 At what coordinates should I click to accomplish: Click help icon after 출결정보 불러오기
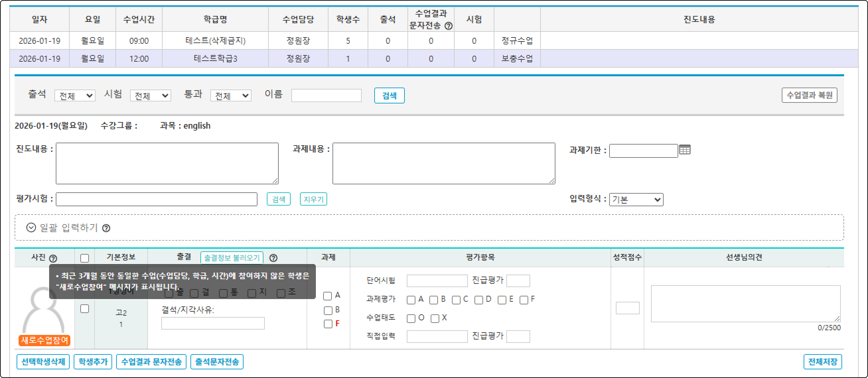pyautogui.click(x=273, y=258)
